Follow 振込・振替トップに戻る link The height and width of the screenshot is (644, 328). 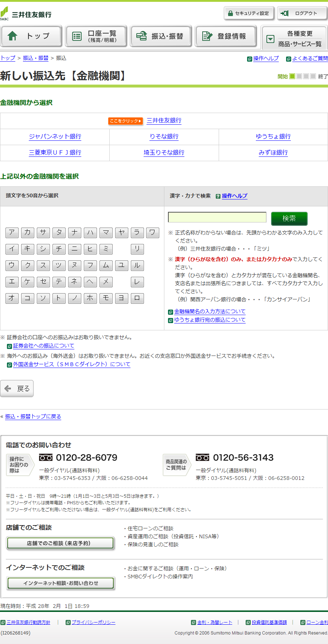(33, 416)
